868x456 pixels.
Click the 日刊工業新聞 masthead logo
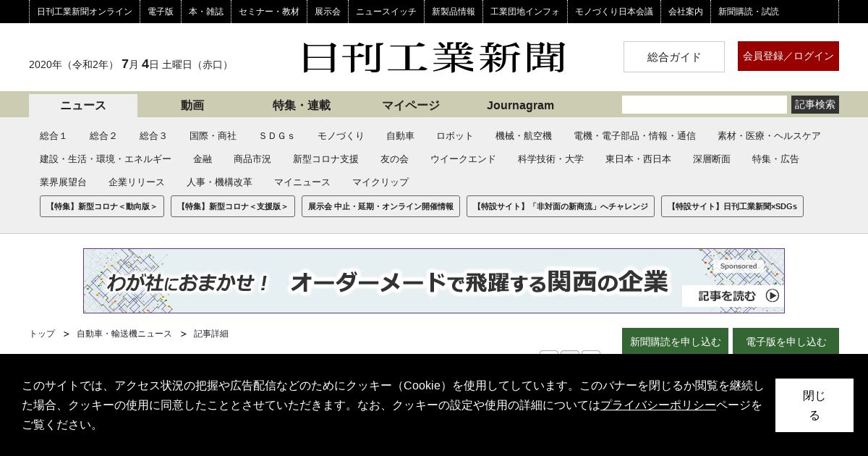[x=433, y=57]
